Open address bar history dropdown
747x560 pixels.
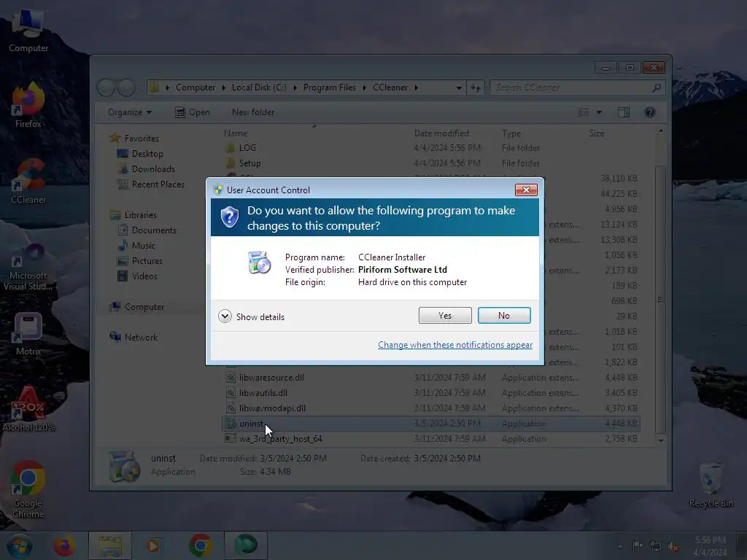tap(459, 87)
